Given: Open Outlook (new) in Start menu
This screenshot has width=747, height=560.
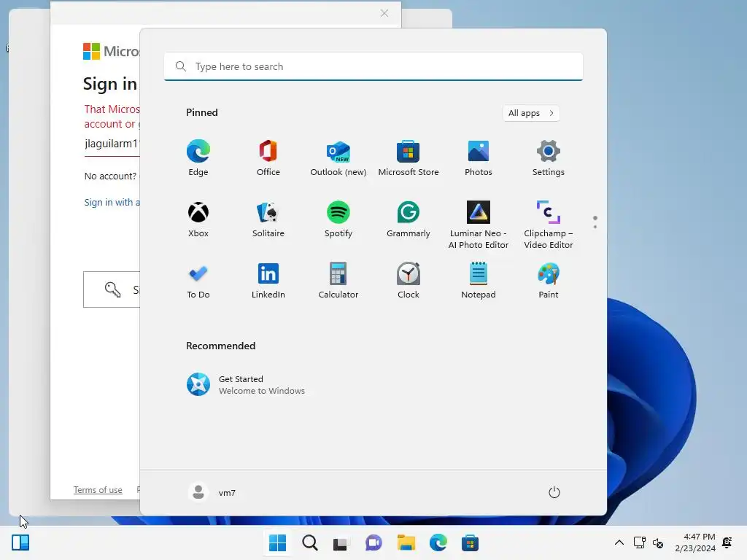Looking at the screenshot, I should point(338,158).
